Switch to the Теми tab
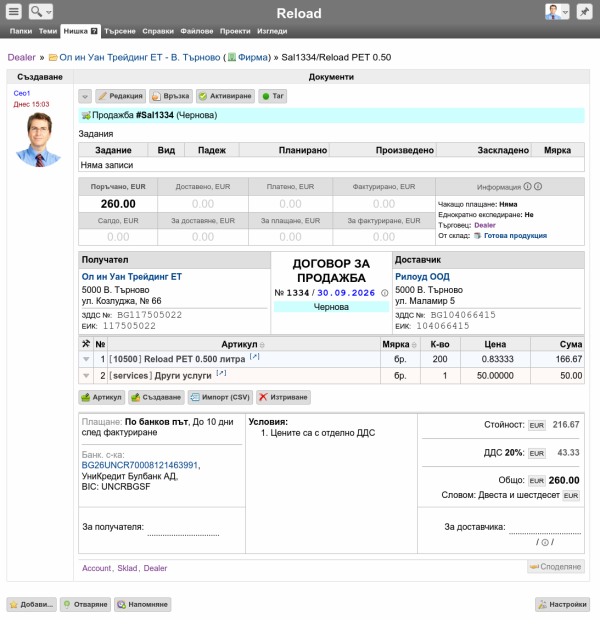 47,31
